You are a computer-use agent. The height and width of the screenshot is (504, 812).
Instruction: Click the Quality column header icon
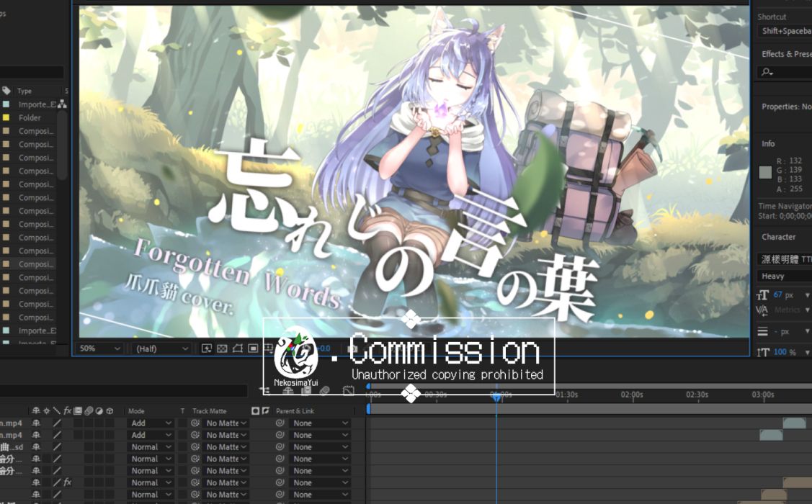click(x=57, y=410)
